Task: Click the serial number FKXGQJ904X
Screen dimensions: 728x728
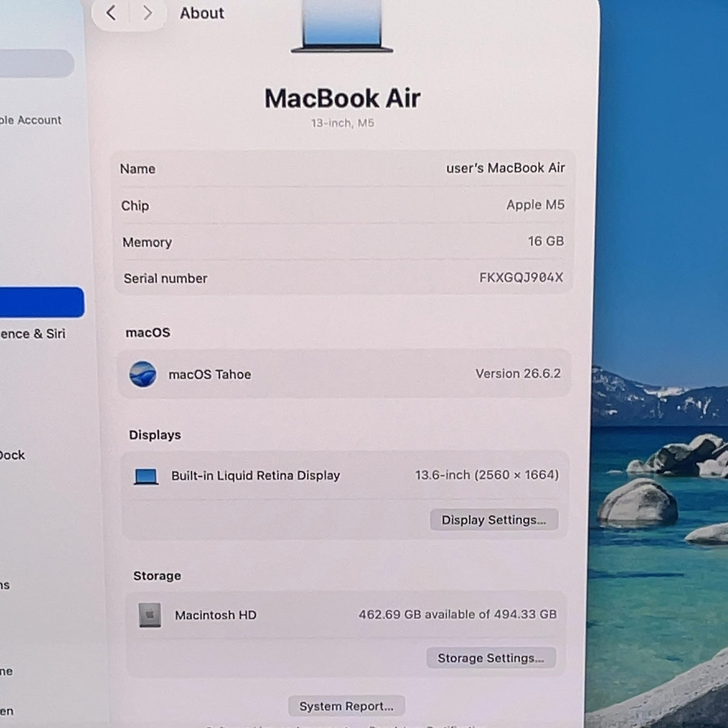Action: pyautogui.click(x=521, y=277)
